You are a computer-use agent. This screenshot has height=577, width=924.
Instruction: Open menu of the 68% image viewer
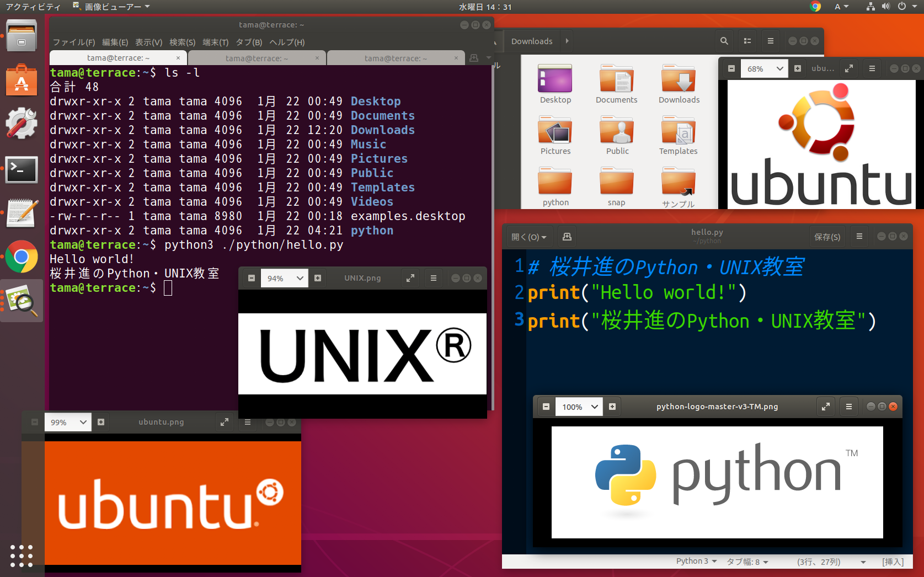coord(872,68)
